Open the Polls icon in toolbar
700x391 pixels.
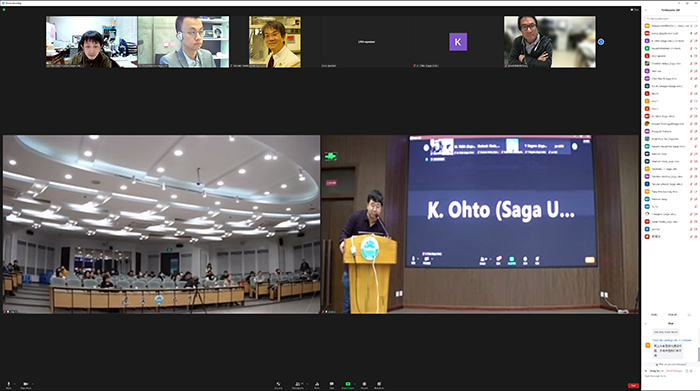317,384
